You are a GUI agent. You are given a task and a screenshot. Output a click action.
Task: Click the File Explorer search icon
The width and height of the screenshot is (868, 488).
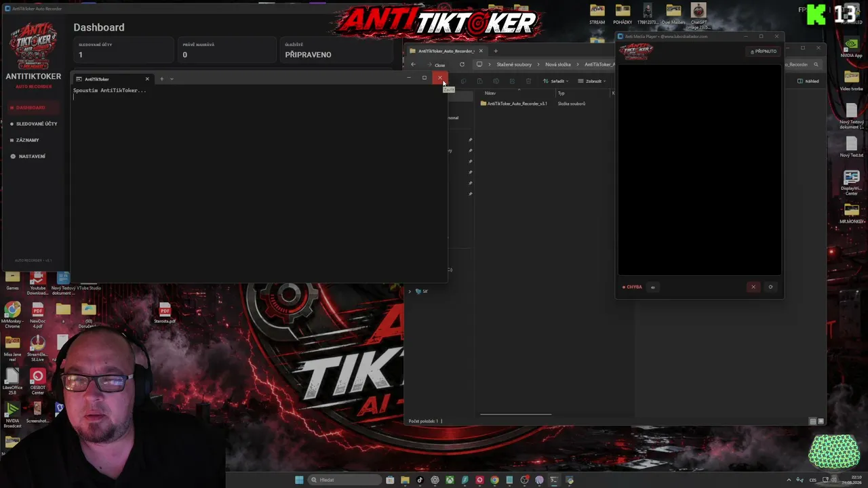coord(816,64)
